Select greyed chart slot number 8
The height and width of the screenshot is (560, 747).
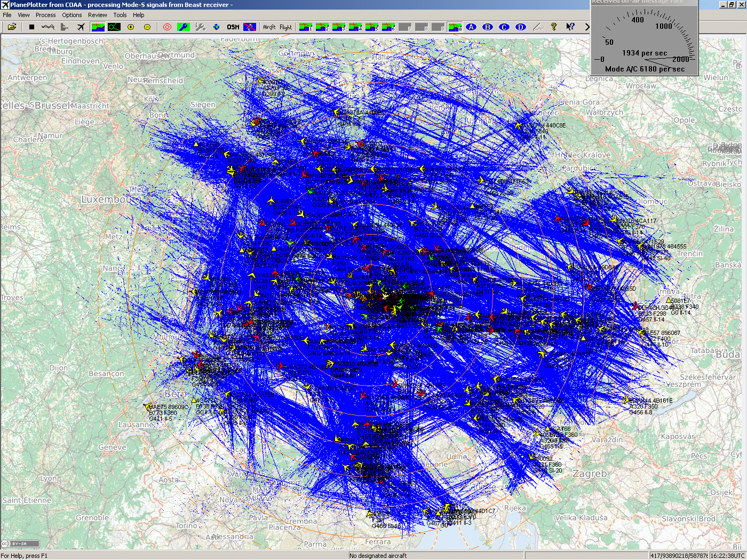pyautogui.click(x=422, y=27)
